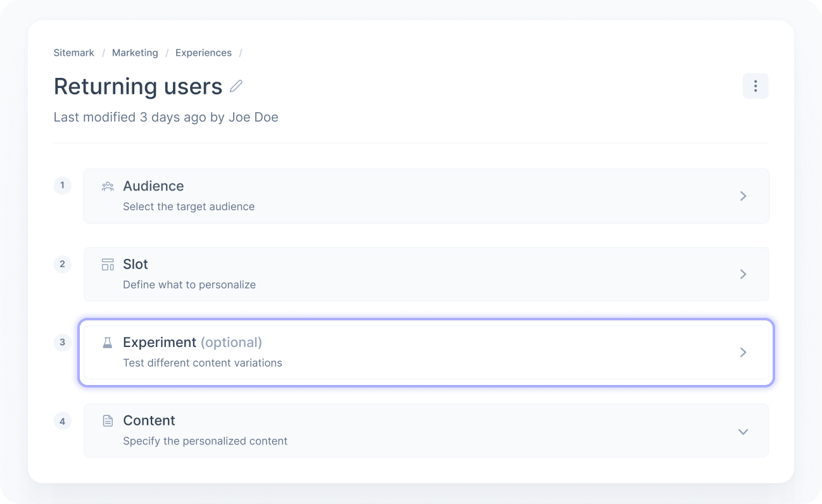This screenshot has height=504, width=822.
Task: Open the three-dot options menu
Action: click(x=755, y=85)
